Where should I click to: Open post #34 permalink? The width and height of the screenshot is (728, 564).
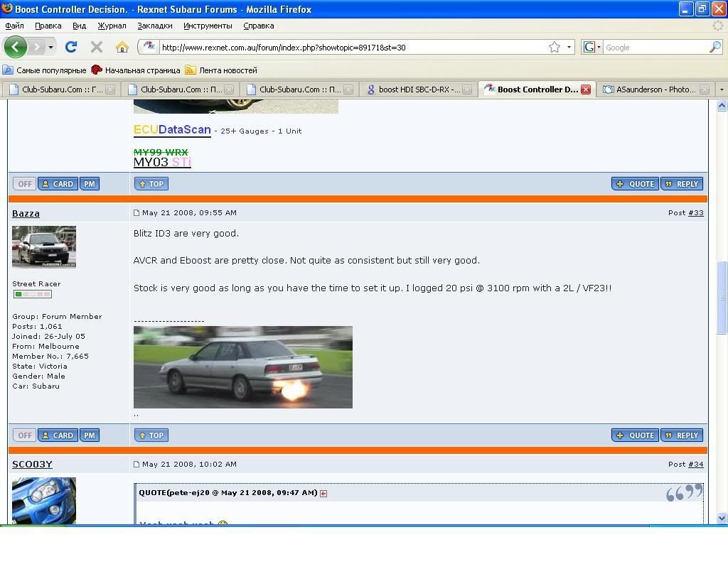[695, 465]
